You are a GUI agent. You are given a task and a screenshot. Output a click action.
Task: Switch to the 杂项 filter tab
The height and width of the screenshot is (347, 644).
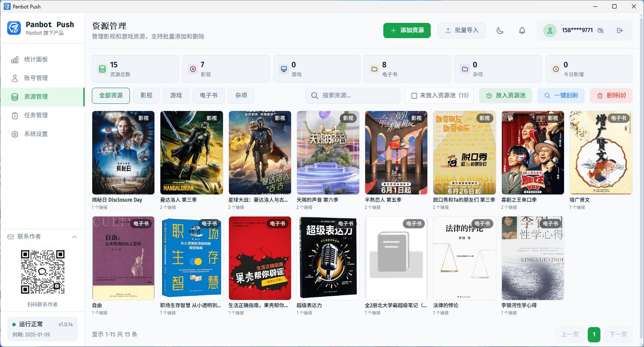pyautogui.click(x=241, y=96)
